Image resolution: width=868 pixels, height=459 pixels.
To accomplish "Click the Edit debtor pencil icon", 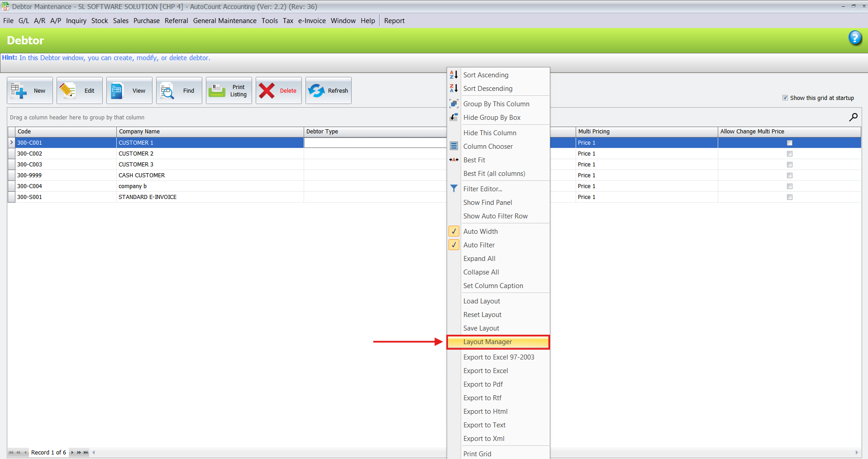I will [x=68, y=91].
